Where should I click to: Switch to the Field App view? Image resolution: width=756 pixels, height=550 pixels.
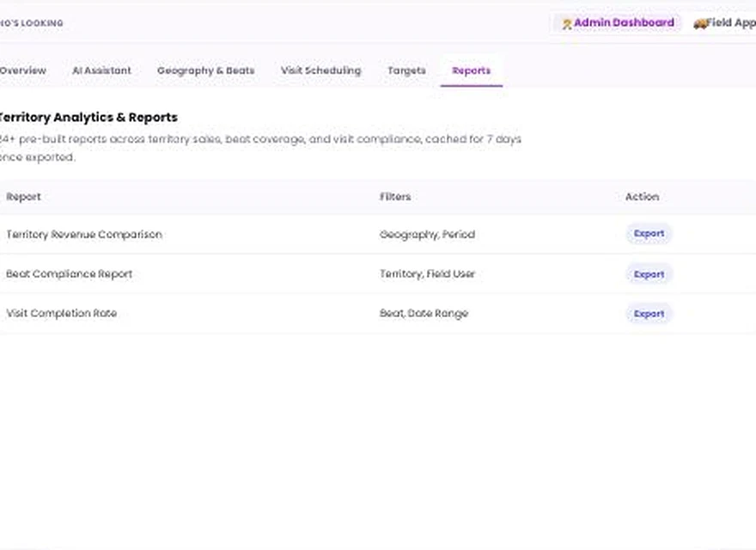tap(723, 22)
